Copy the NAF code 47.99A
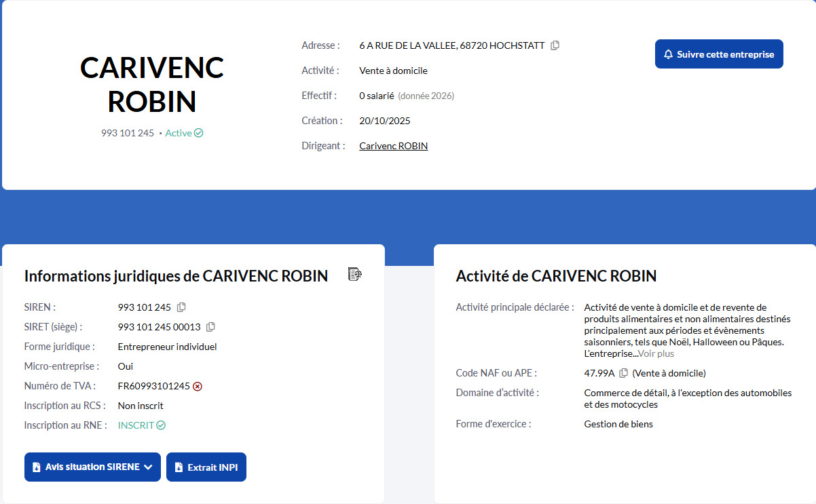816x504 pixels. pos(624,372)
